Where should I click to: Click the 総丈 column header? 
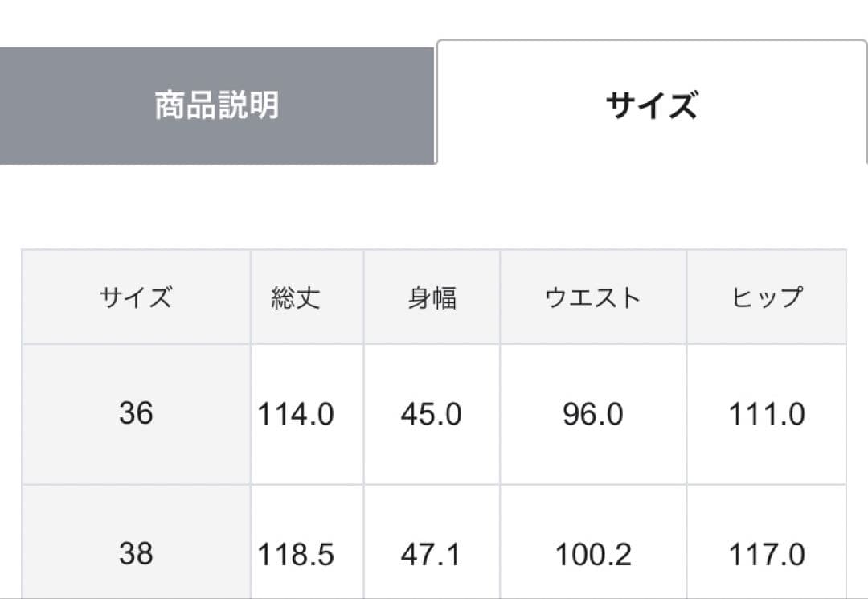pos(296,298)
